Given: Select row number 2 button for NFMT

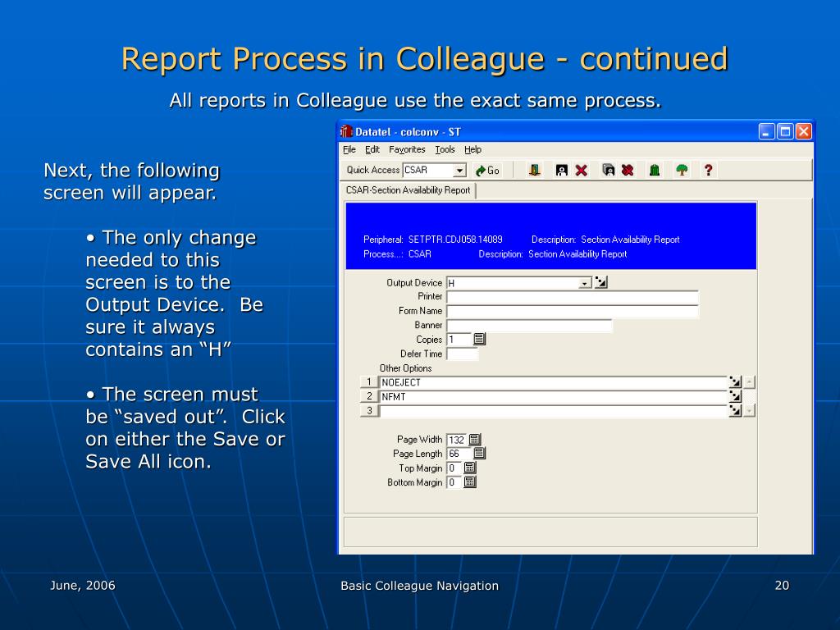Looking at the screenshot, I should (x=369, y=396).
